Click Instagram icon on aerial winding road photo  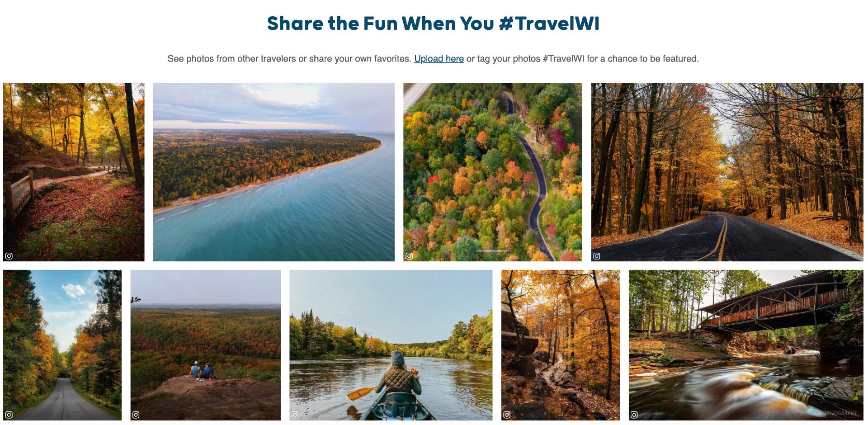[409, 256]
